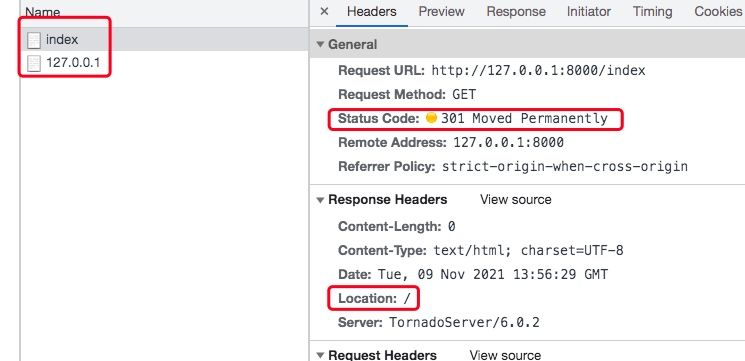Open the Headers tab
This screenshot has width=745, height=361.
[372, 11]
